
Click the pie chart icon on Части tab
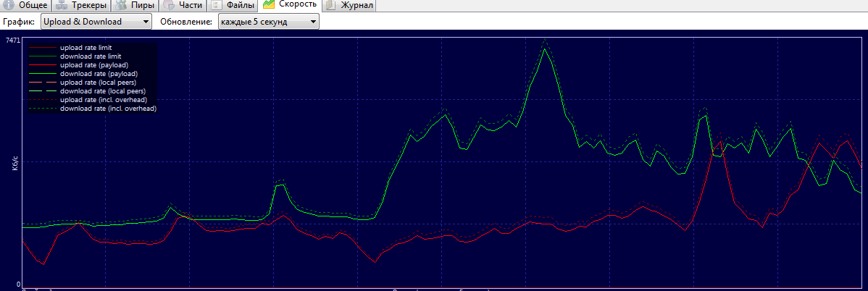point(169,5)
